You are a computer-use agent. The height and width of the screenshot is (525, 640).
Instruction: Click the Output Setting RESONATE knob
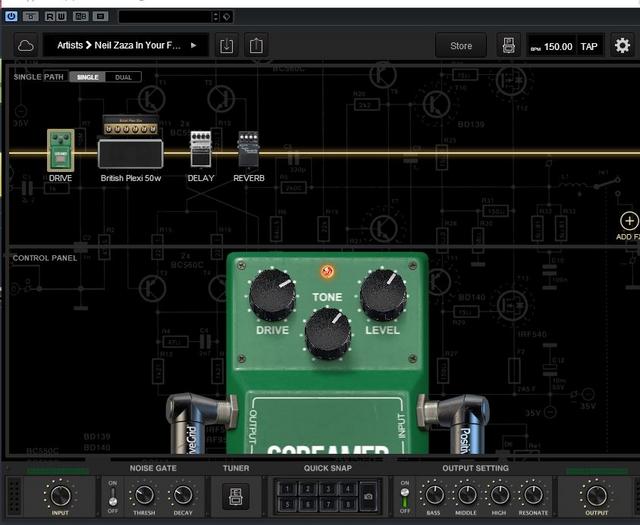(x=533, y=495)
